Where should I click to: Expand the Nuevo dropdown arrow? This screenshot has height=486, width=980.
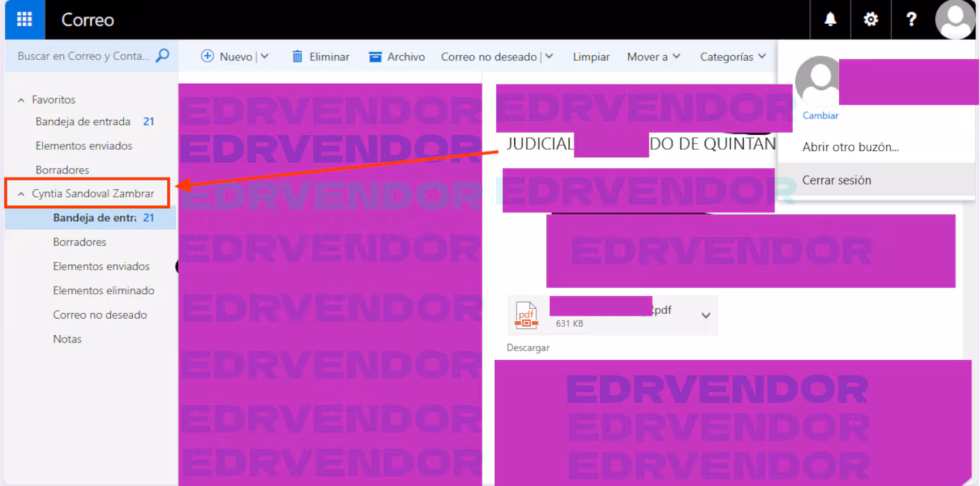point(265,56)
